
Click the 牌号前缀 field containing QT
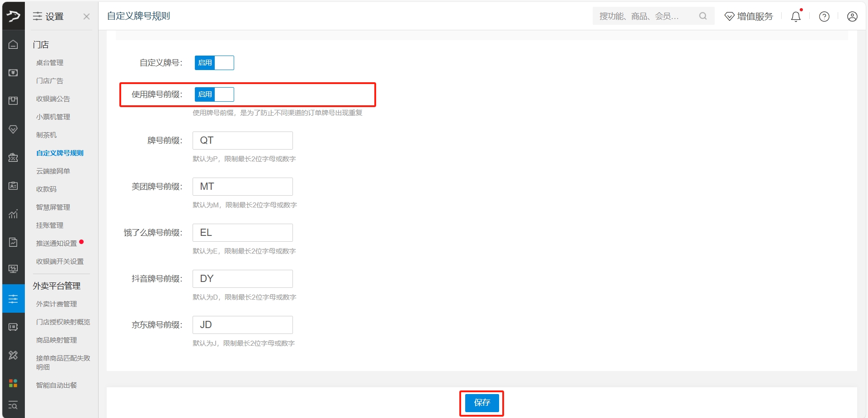click(243, 141)
